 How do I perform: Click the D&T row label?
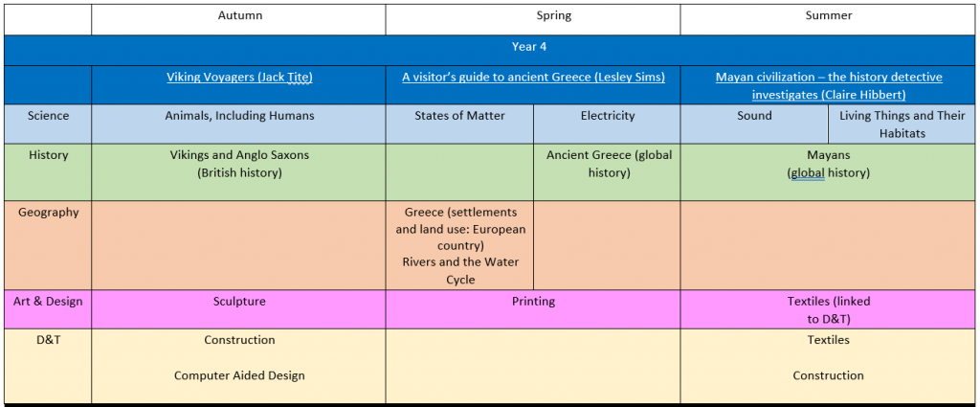(48, 340)
